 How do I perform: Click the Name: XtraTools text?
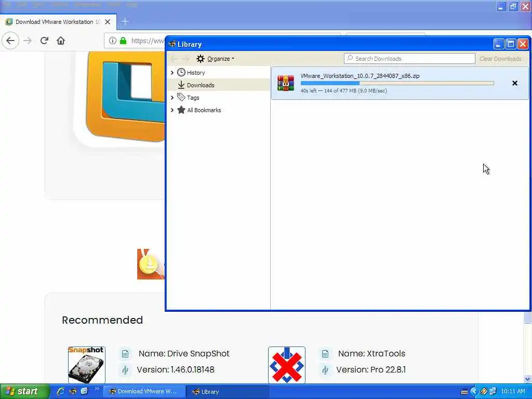click(371, 353)
